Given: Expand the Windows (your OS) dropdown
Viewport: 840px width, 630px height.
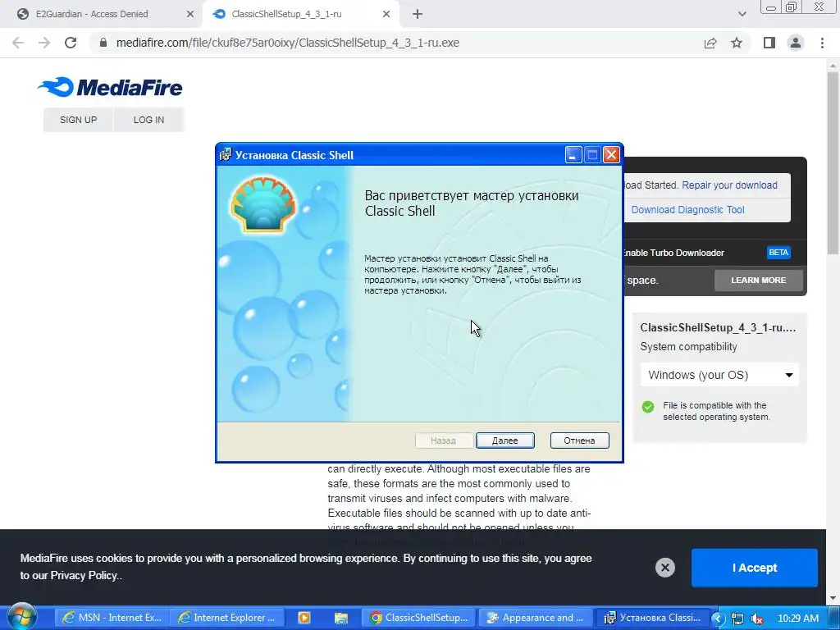Looking at the screenshot, I should pyautogui.click(x=719, y=375).
